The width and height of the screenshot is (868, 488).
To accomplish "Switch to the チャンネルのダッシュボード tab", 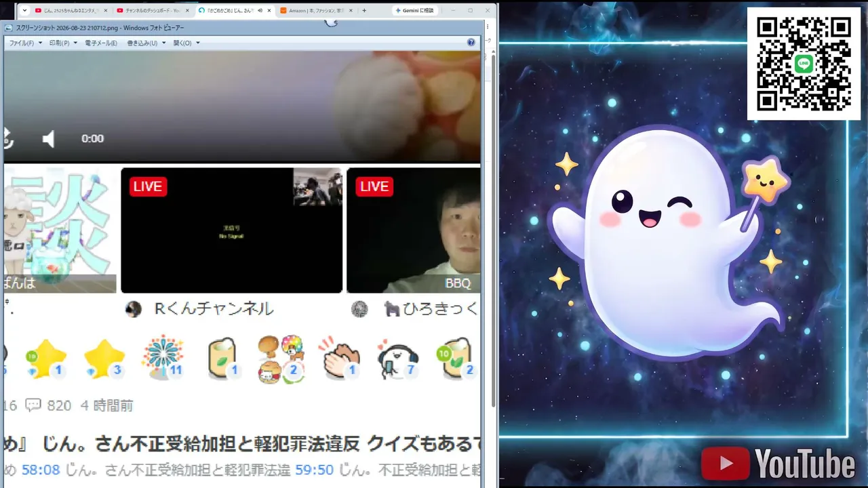I will coord(152,10).
